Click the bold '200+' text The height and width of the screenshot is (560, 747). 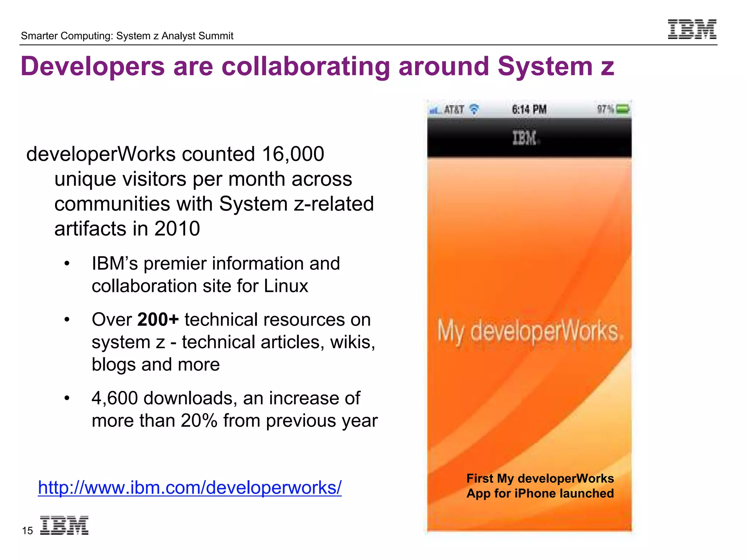point(158,319)
